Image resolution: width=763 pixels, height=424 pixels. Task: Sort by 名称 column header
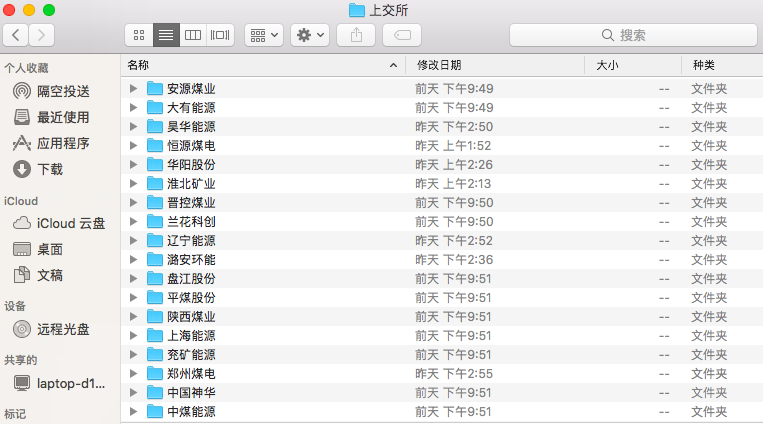click(x=263, y=65)
